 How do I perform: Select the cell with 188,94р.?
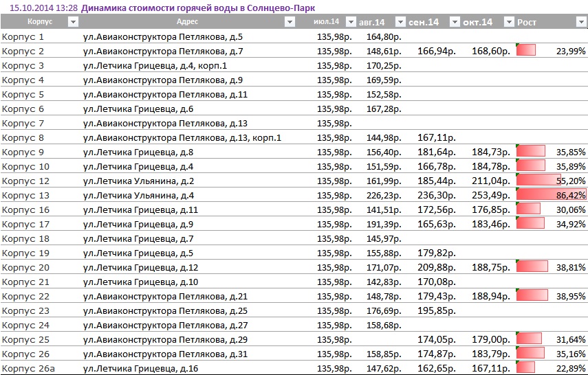491,296
